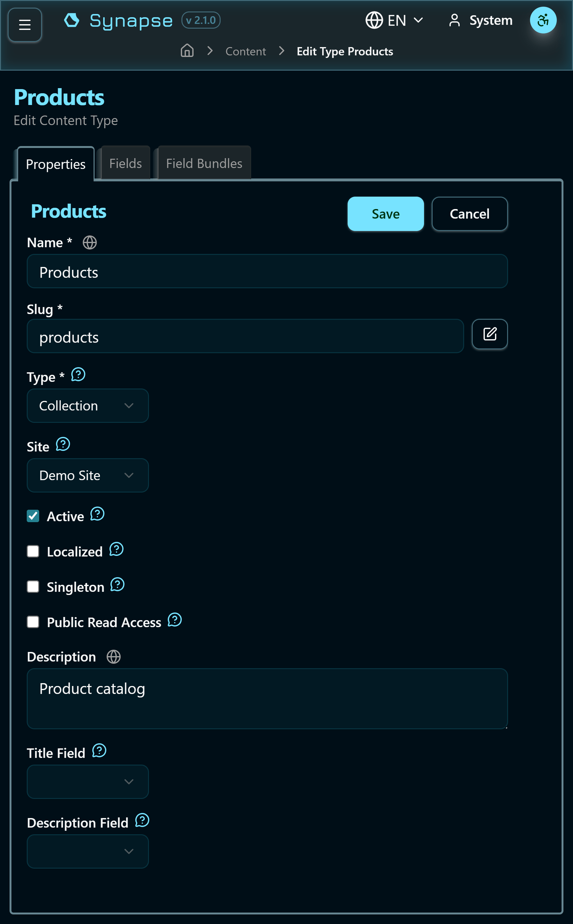573x924 pixels.
Task: Save the Products content type
Action: 386,213
